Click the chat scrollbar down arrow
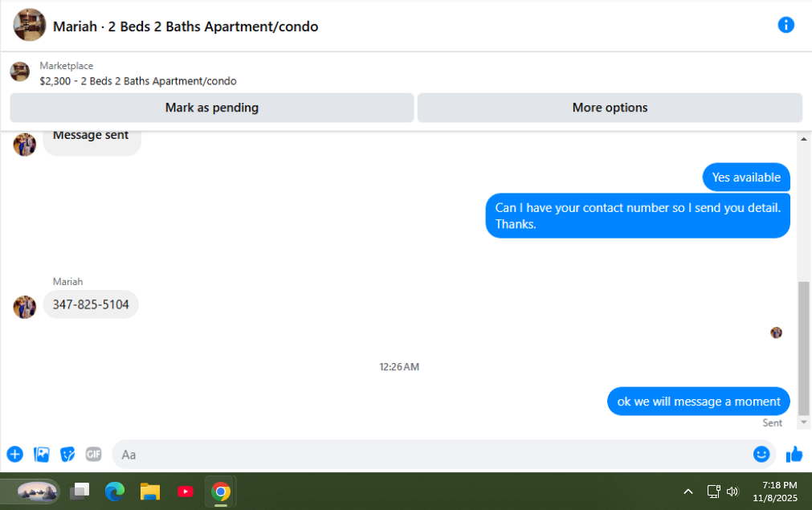This screenshot has width=812, height=510. [804, 422]
